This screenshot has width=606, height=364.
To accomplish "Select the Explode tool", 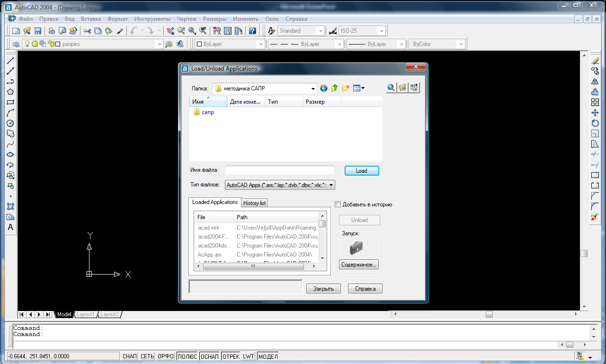I will (x=595, y=217).
